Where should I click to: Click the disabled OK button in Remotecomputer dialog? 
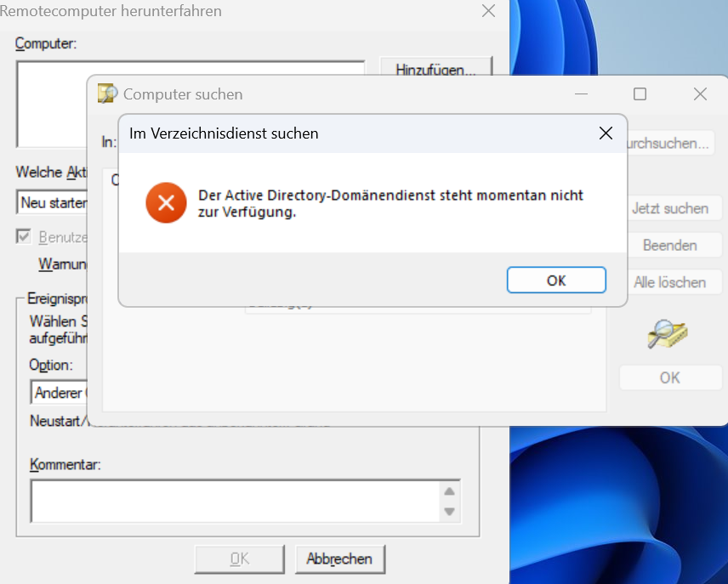[240, 559]
